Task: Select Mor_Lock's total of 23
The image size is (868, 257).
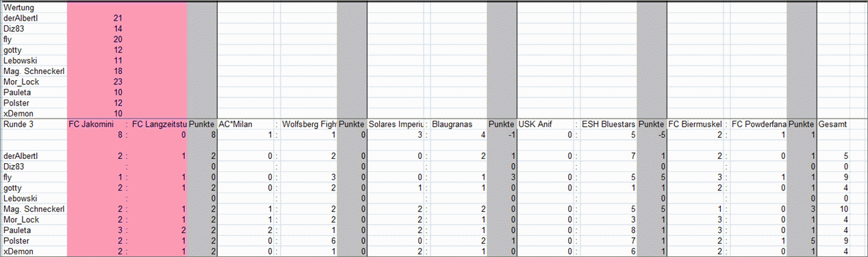Action: [118, 82]
